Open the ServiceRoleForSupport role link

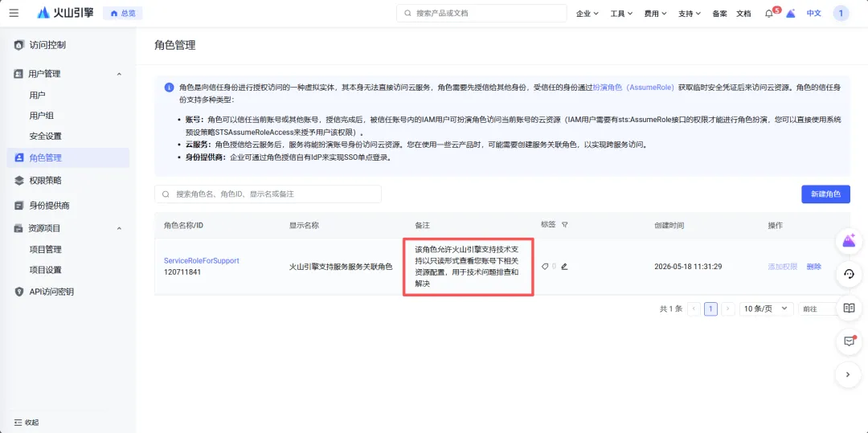click(202, 260)
